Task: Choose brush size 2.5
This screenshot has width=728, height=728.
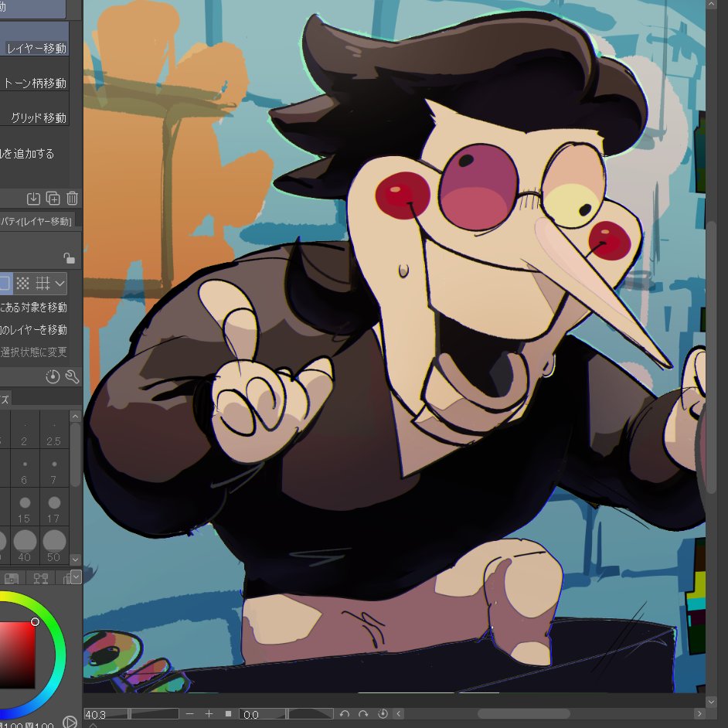Action: coord(54,430)
